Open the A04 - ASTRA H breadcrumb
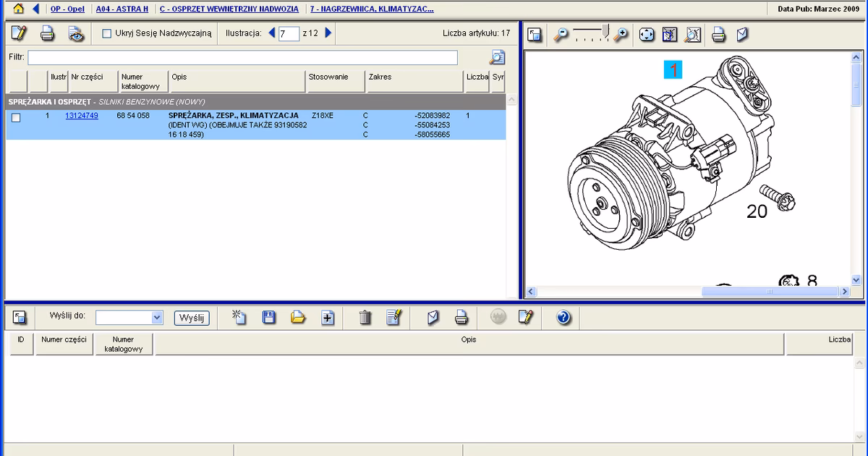Viewport: 868px width, 456px height. click(122, 9)
